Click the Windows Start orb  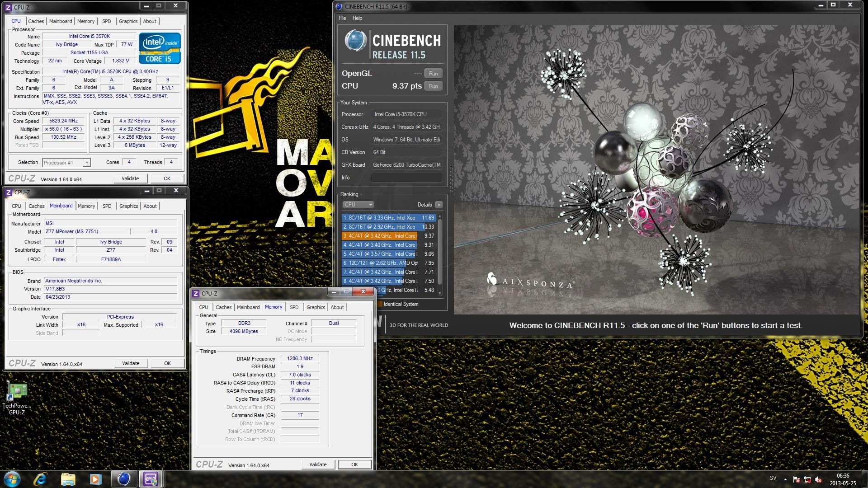12,479
